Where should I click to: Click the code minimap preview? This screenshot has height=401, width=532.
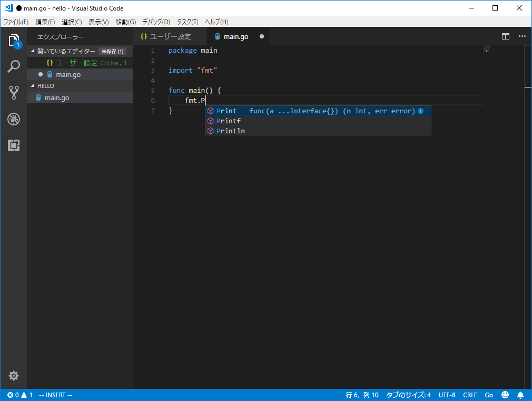(x=487, y=48)
